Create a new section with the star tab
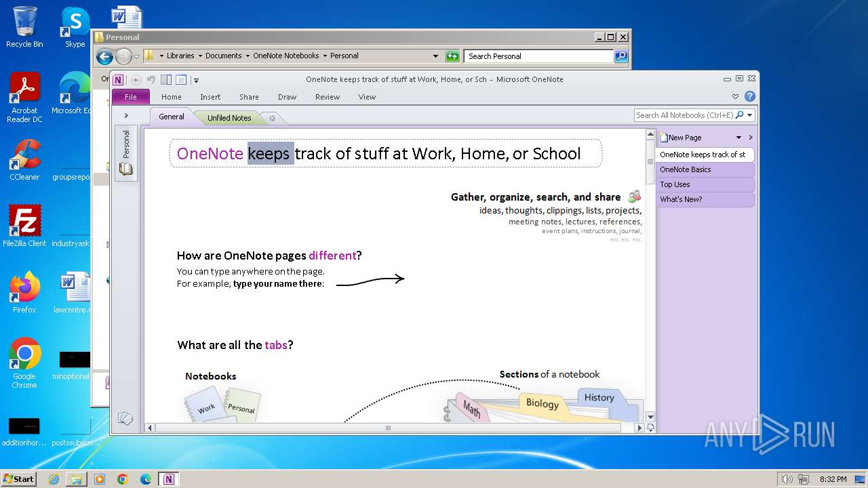Viewport: 868px width, 488px height. click(272, 118)
